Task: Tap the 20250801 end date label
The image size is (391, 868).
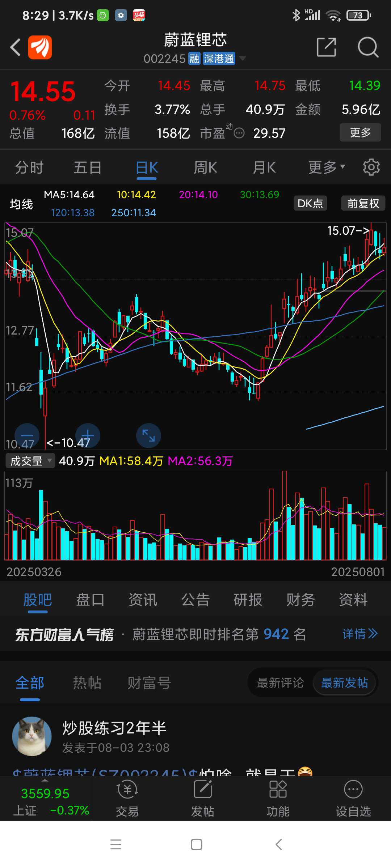Action: click(x=358, y=572)
